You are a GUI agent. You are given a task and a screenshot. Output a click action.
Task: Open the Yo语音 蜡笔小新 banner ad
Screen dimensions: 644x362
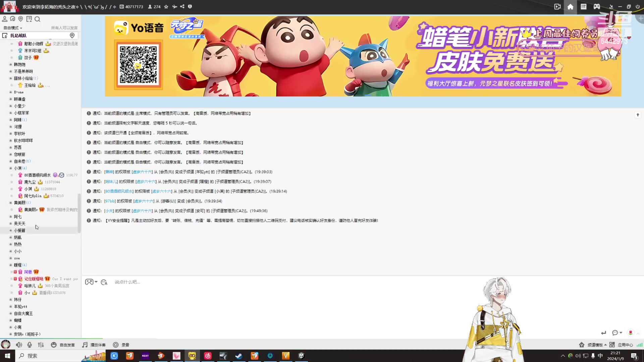tap(363, 56)
